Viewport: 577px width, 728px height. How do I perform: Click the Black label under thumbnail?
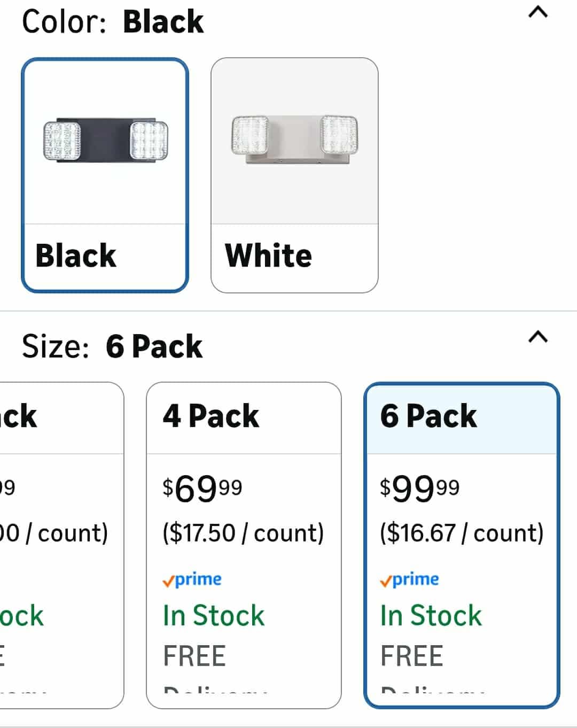click(75, 255)
